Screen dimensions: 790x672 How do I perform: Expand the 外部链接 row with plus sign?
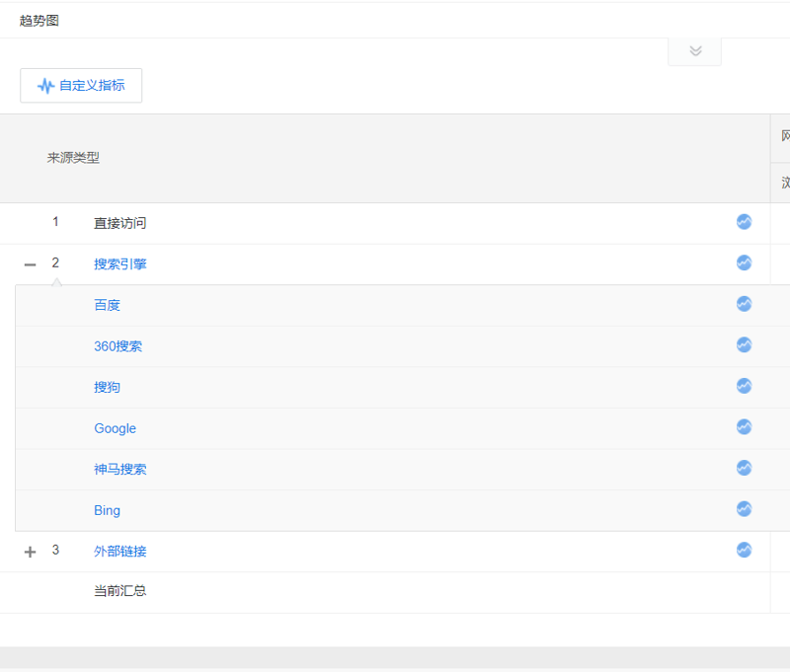click(x=30, y=552)
